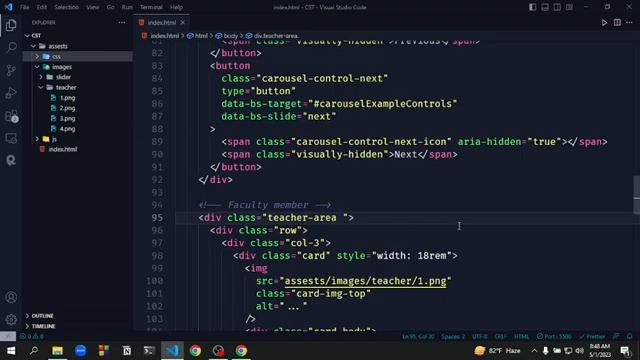Toggle the primary side bar layout icon
Screen dimensions: 640x360
(533, 7)
